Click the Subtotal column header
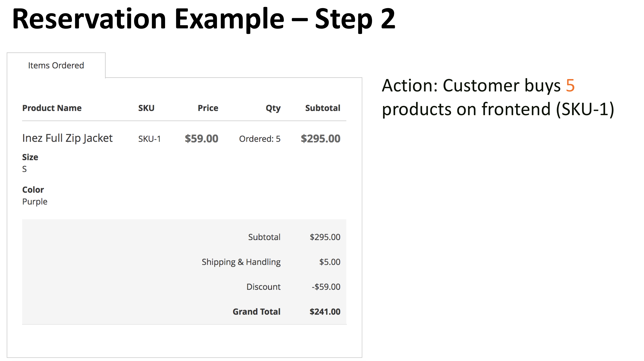The image size is (644, 361). point(323,108)
